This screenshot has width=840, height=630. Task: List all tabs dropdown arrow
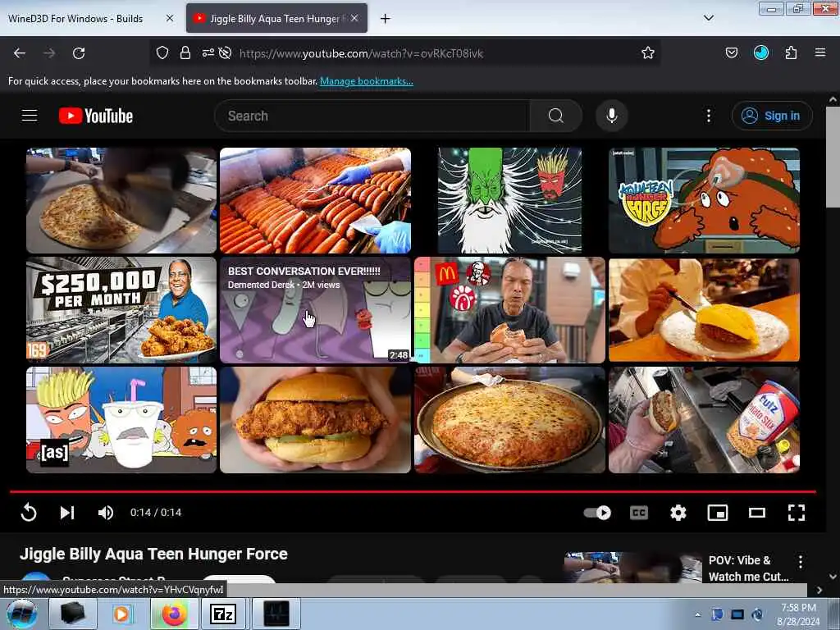pyautogui.click(x=708, y=18)
